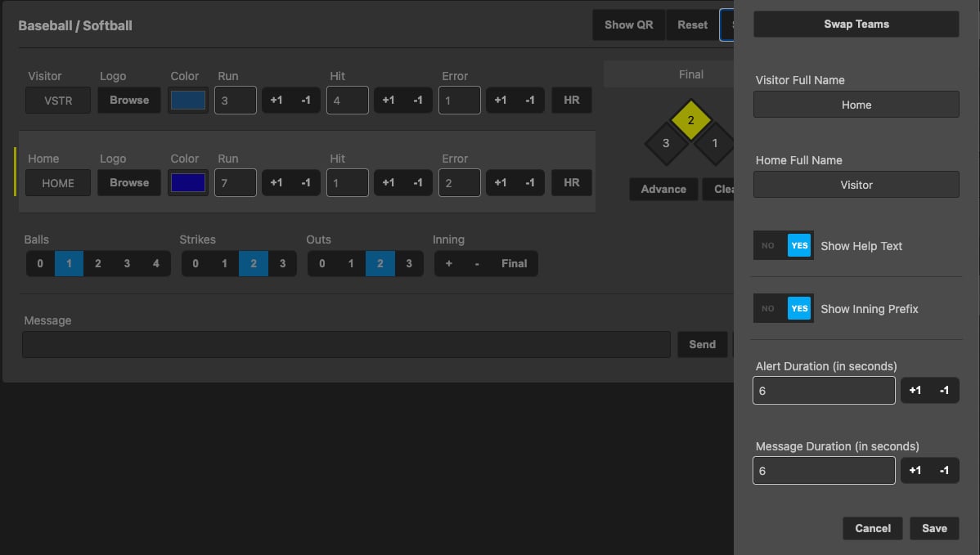Click the Home team Run value field
The image size is (980, 555).
click(x=235, y=183)
